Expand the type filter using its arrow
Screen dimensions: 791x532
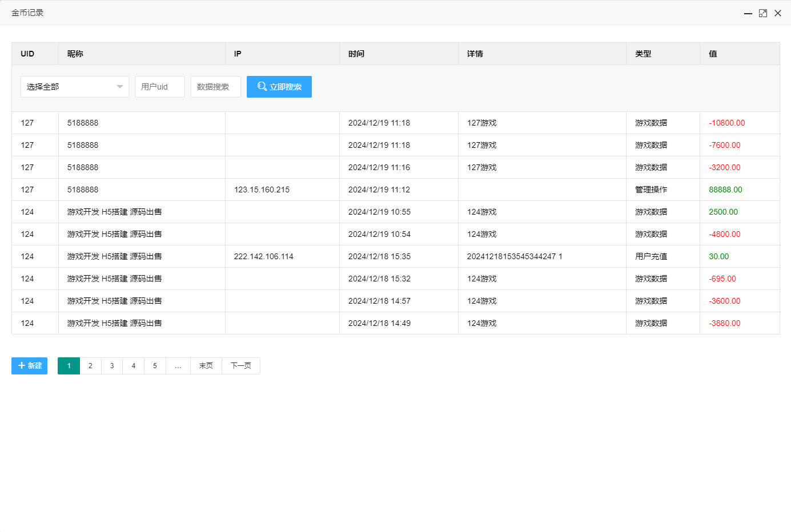coord(119,86)
